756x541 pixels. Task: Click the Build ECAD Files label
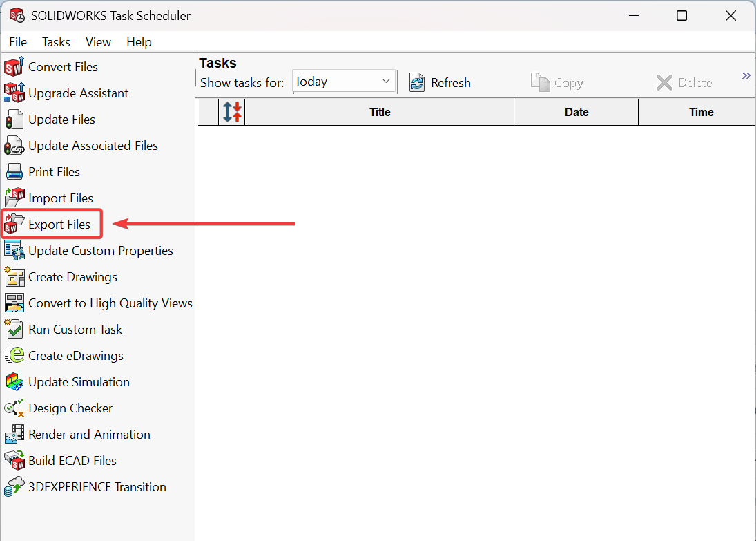[72, 461]
